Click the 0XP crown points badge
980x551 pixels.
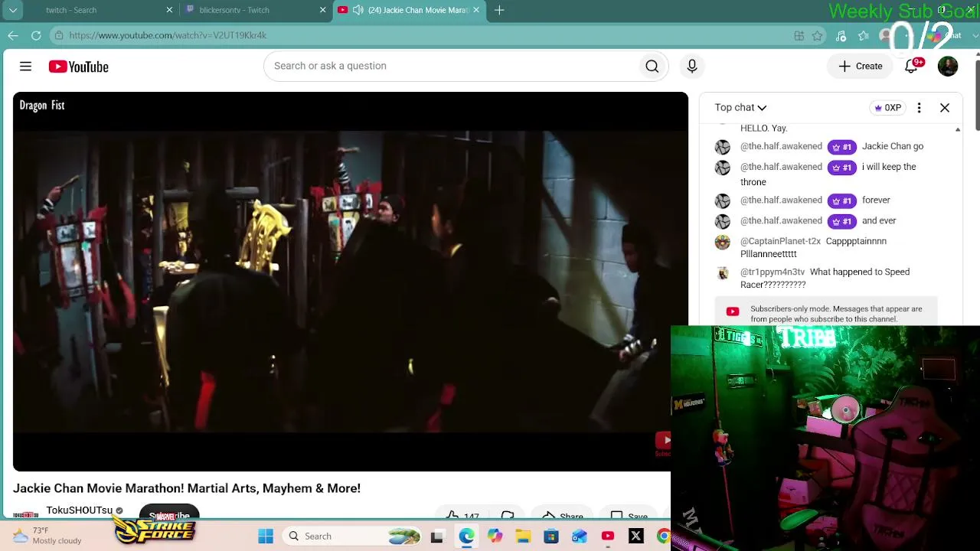(x=888, y=108)
